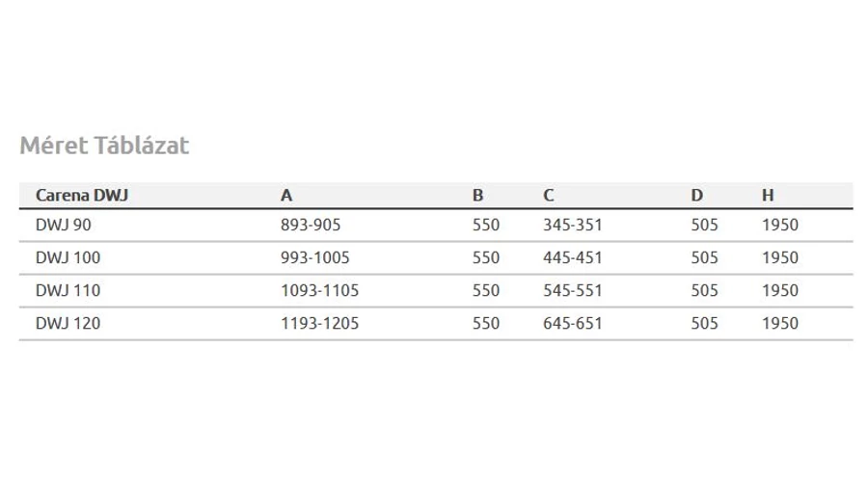Click column header A
The height and width of the screenshot is (482, 868).
tap(286, 196)
